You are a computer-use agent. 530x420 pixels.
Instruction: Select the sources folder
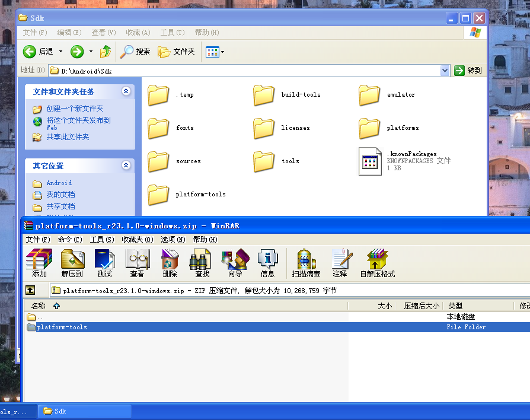[174, 161]
